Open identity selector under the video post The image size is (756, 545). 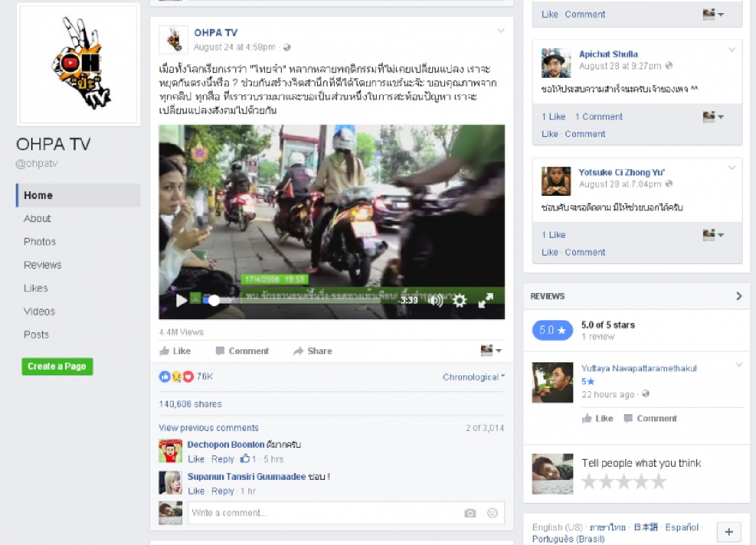[x=491, y=350]
